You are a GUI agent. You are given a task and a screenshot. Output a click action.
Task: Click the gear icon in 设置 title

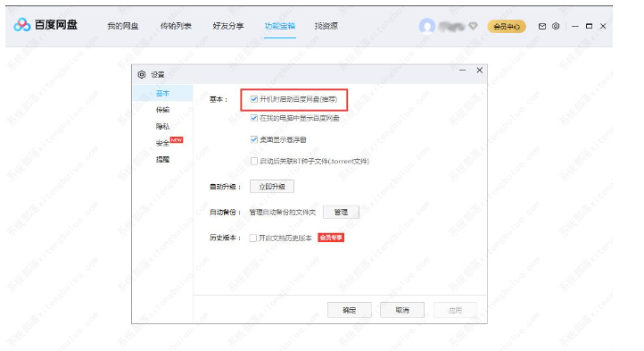[142, 74]
